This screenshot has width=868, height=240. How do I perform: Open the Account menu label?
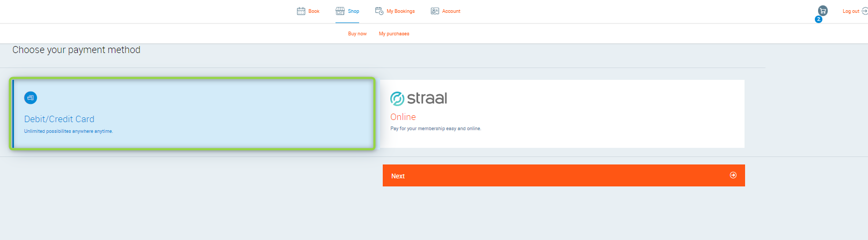pos(451,11)
